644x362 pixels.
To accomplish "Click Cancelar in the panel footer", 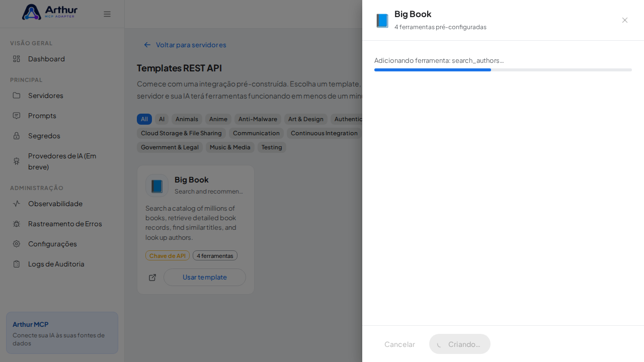I will point(399,344).
